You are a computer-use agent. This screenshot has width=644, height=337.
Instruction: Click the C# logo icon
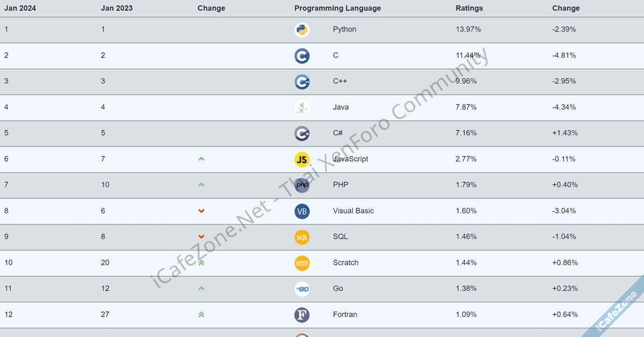(x=302, y=133)
